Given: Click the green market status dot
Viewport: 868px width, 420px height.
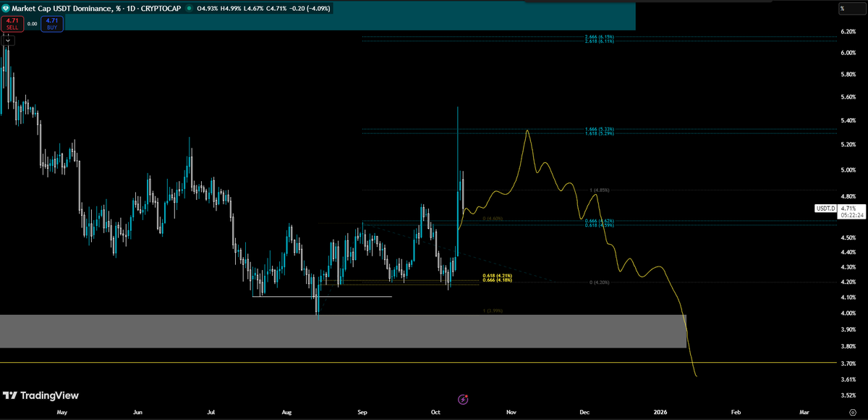Looking at the screenshot, I should (189, 9).
